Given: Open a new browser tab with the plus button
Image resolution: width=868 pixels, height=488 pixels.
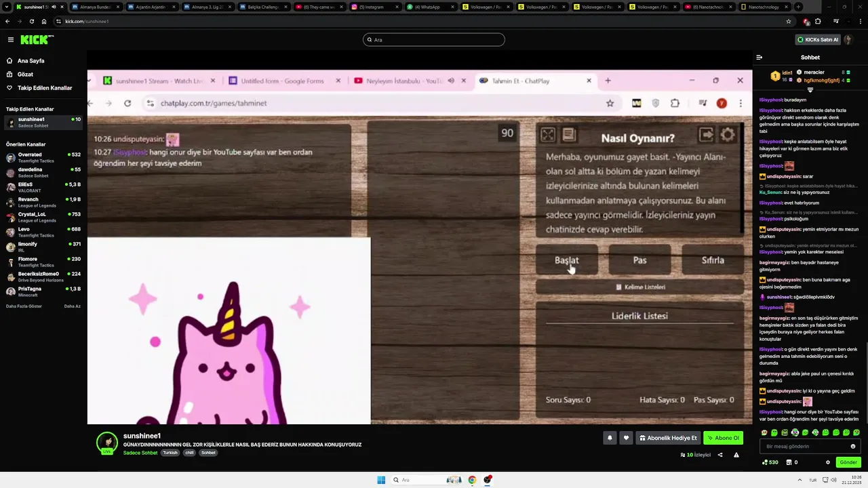Looking at the screenshot, I should pyautogui.click(x=798, y=7).
